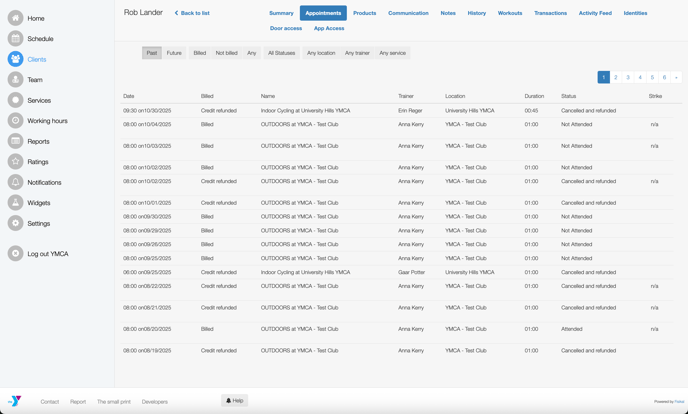This screenshot has height=414, width=688.
Task: Click the Ratings star icon
Action: [x=15, y=162]
